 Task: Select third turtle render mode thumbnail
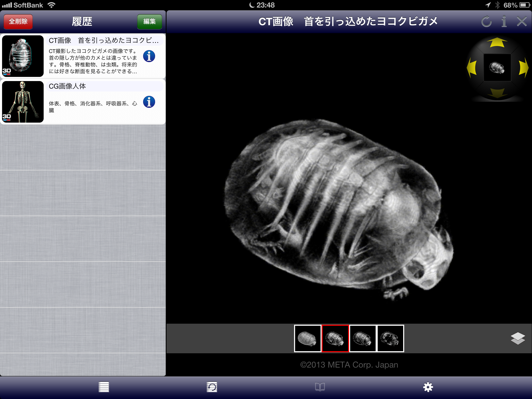(363, 338)
